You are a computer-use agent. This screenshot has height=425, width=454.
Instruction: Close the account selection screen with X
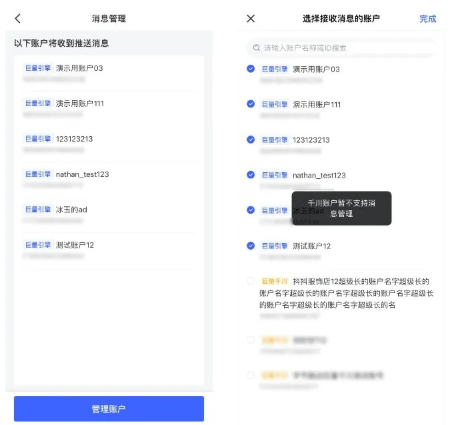[x=251, y=18]
